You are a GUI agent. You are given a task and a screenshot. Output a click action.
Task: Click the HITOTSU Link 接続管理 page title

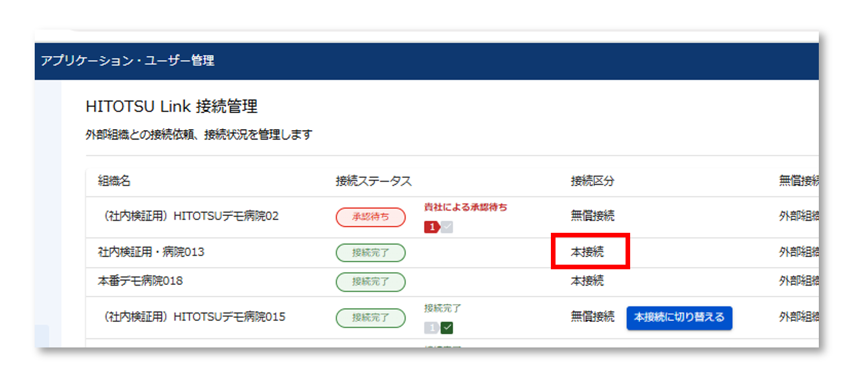171,107
